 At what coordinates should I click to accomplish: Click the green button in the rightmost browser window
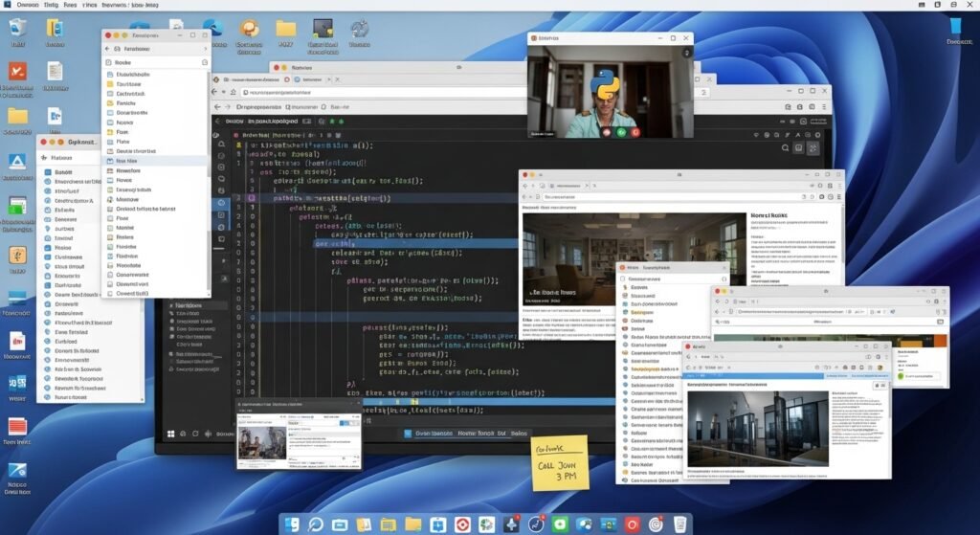pos(902,376)
